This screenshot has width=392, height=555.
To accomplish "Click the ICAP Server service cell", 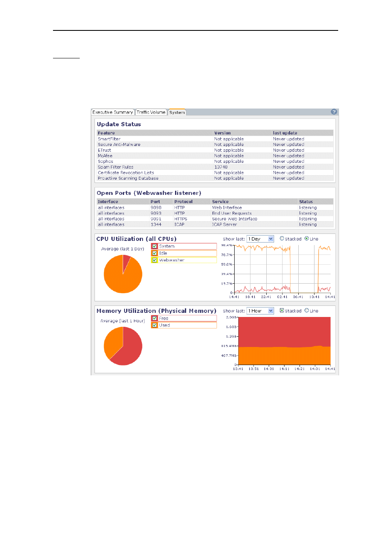I will tap(224, 224).
